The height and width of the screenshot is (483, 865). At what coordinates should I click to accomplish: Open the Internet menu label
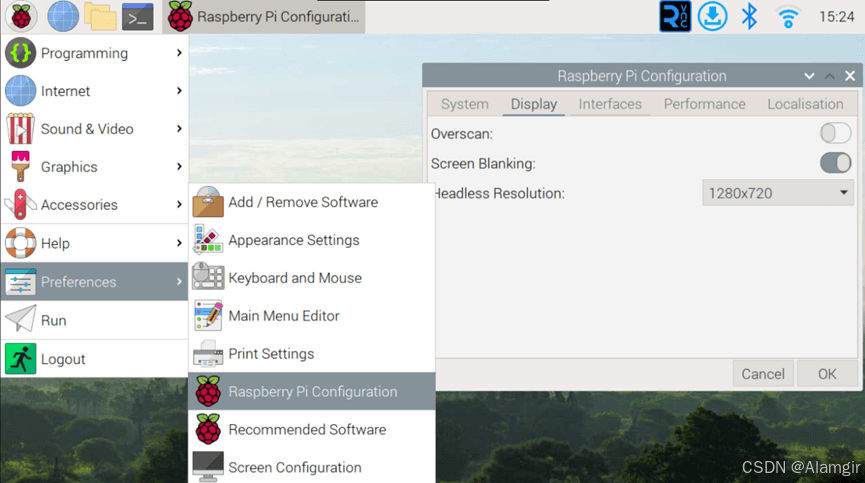[x=65, y=91]
